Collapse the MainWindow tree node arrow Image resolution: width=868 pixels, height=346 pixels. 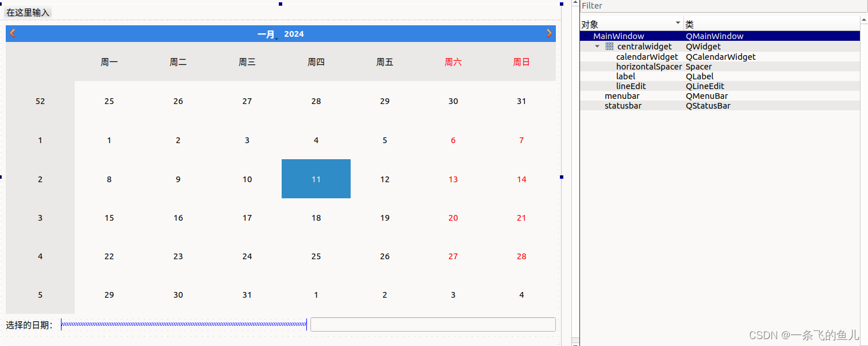tap(586, 36)
